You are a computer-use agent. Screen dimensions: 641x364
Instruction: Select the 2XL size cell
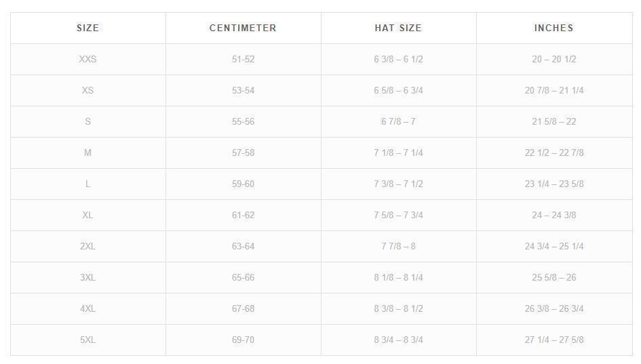[x=88, y=246]
